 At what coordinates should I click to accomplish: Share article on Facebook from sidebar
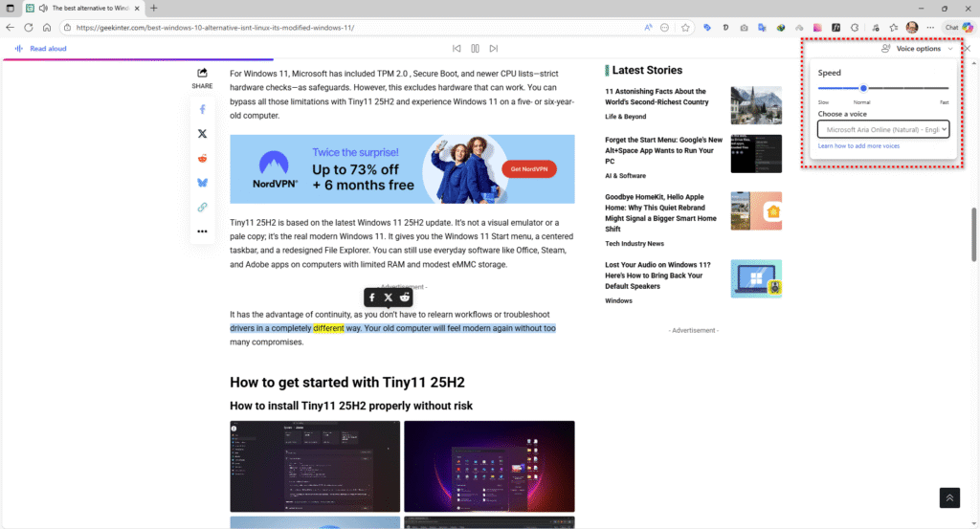click(202, 110)
